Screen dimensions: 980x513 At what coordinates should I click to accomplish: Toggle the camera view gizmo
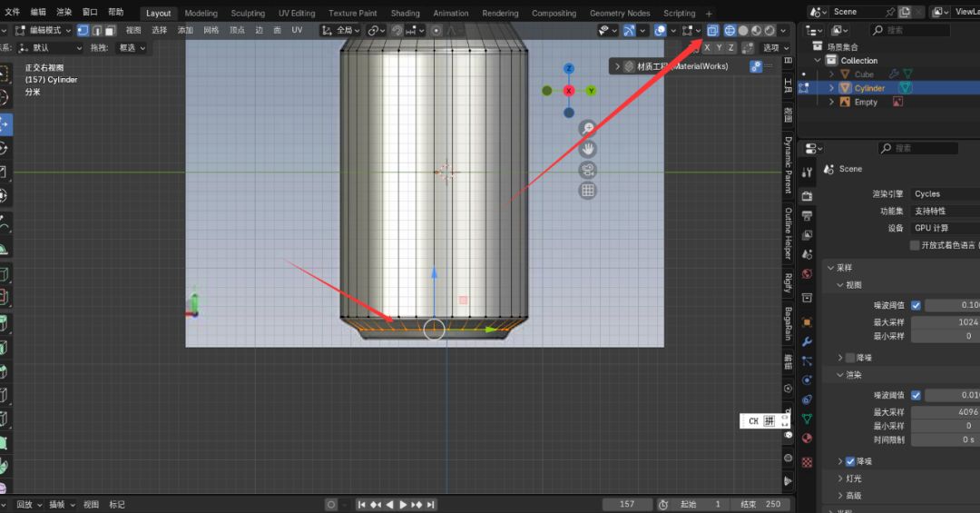tap(588, 170)
